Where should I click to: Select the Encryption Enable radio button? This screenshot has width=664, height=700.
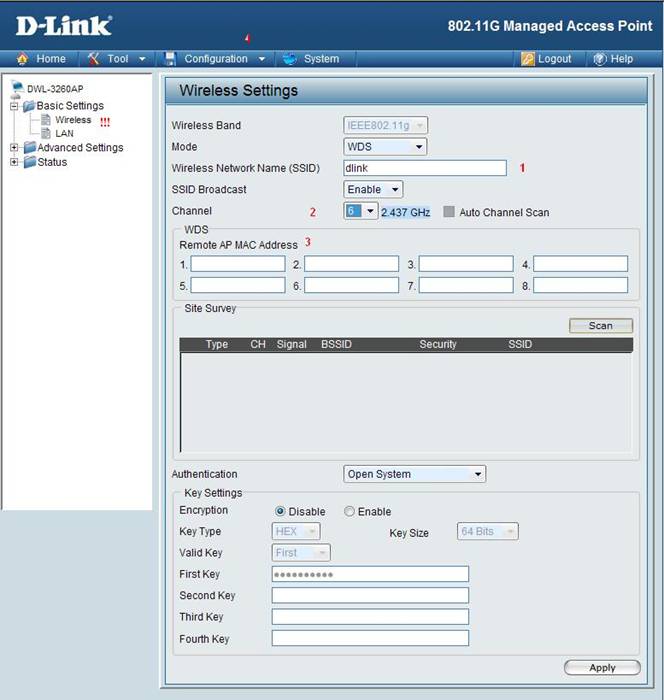pyautogui.click(x=349, y=512)
